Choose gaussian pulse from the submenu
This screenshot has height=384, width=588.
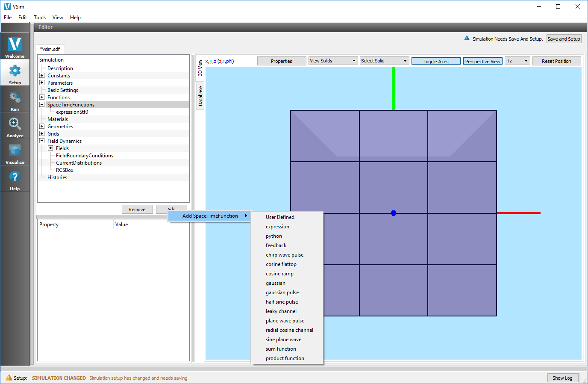(x=282, y=292)
